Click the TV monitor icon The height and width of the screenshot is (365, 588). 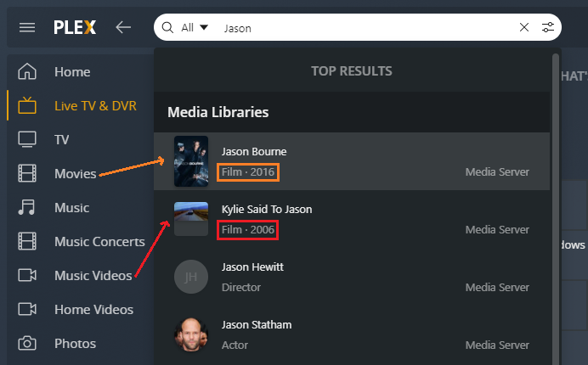(x=27, y=139)
